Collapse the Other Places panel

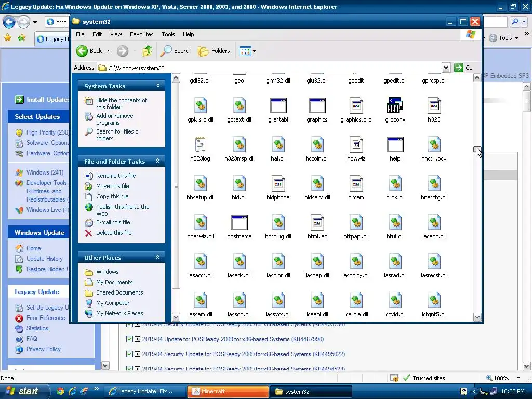(x=158, y=257)
